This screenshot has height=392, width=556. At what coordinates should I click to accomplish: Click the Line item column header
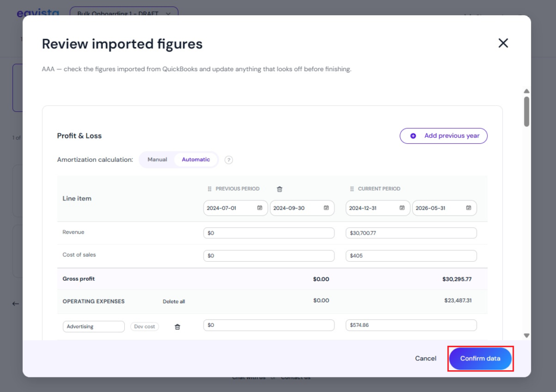click(x=77, y=199)
